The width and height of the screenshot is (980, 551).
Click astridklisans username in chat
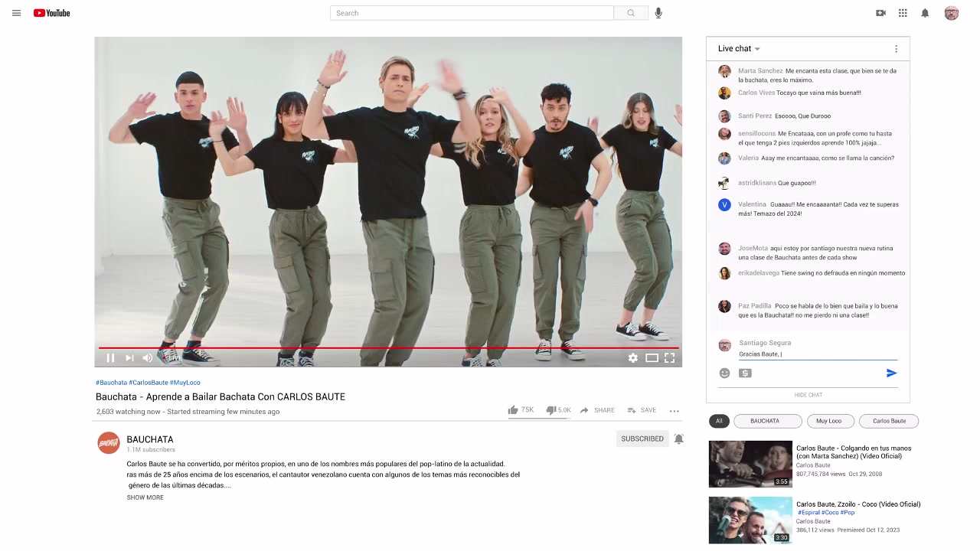[x=756, y=183]
